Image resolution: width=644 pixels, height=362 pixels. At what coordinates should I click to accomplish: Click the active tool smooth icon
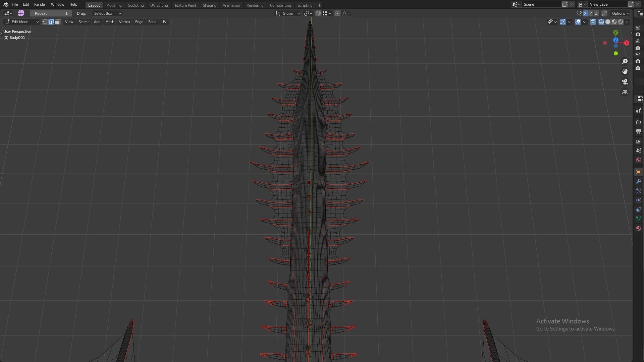point(21,13)
